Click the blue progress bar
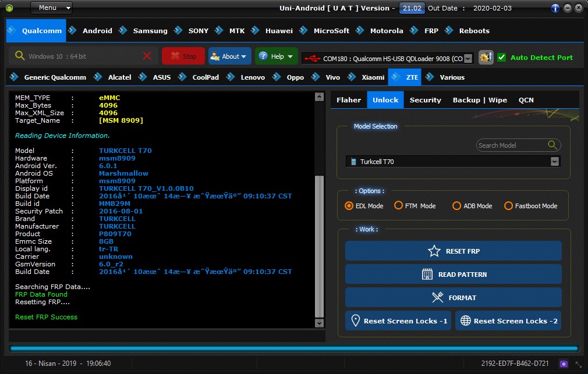 (294, 348)
